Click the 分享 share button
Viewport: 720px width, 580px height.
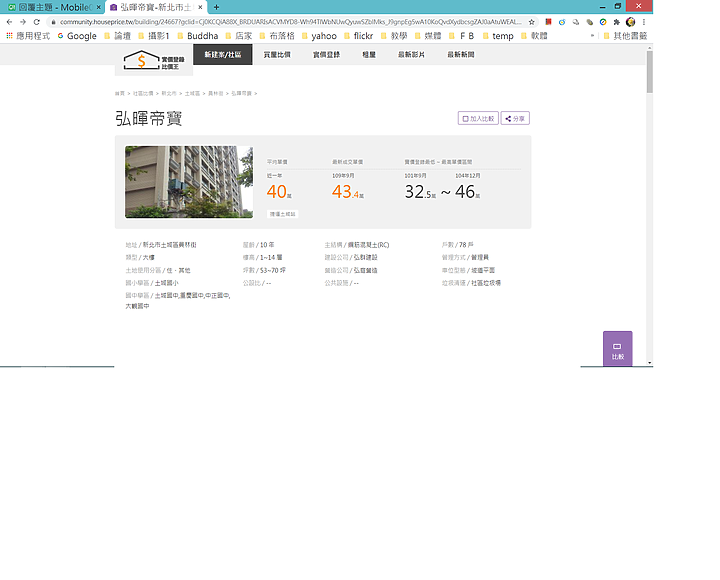pos(515,118)
